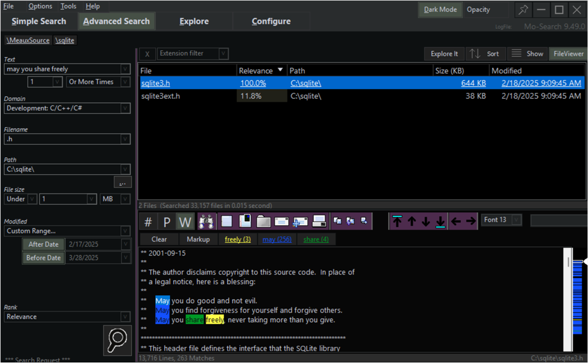Image resolution: width=588 pixels, height=364 pixels.
Task: Switch to Simple Search tab
Action: tap(38, 21)
